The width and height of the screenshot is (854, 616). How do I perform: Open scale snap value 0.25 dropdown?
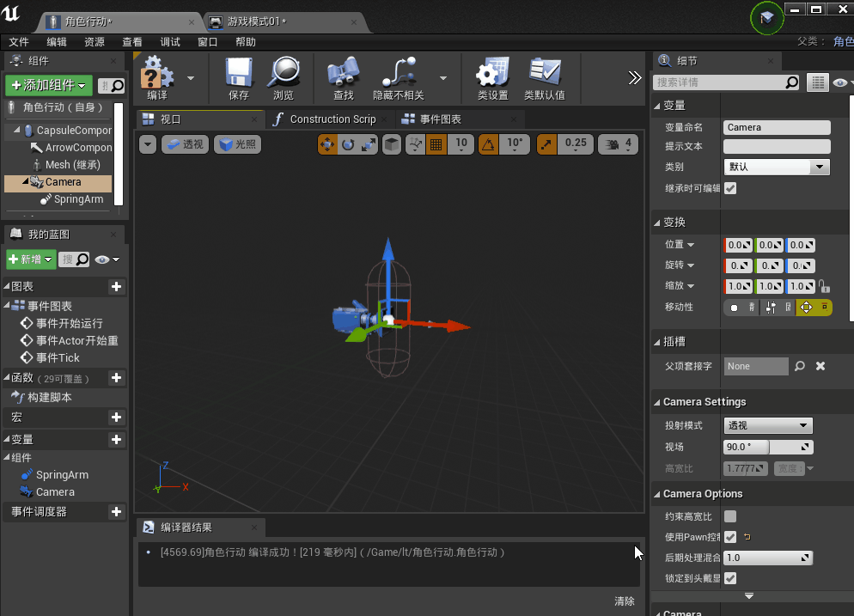pyautogui.click(x=576, y=144)
